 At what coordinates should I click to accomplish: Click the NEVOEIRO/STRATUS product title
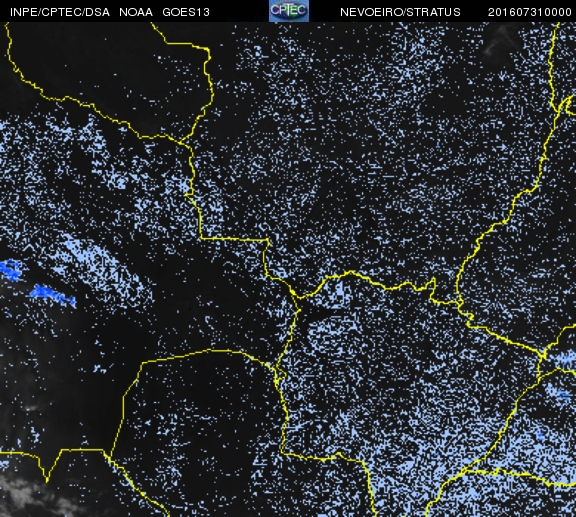point(400,12)
